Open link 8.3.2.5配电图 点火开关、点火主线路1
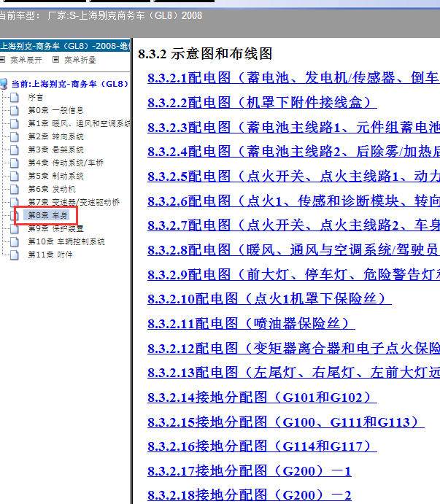Screen dimensions: 440x504 [x=293, y=176]
